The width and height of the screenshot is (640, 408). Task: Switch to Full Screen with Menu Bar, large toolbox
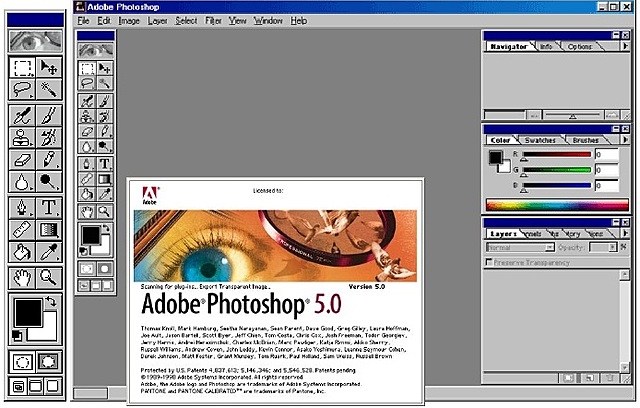pyautogui.click(x=36, y=386)
